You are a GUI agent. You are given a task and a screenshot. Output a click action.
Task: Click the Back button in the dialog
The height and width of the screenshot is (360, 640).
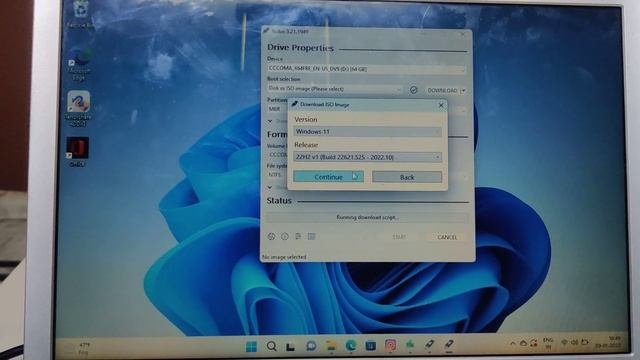407,177
